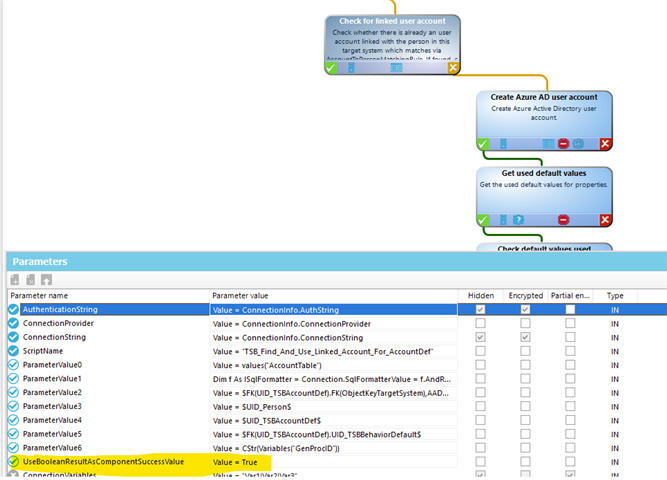Enable Hidden checkbox for ConnectionProvider
Viewport: 667px width, 480px height.
[481, 323]
